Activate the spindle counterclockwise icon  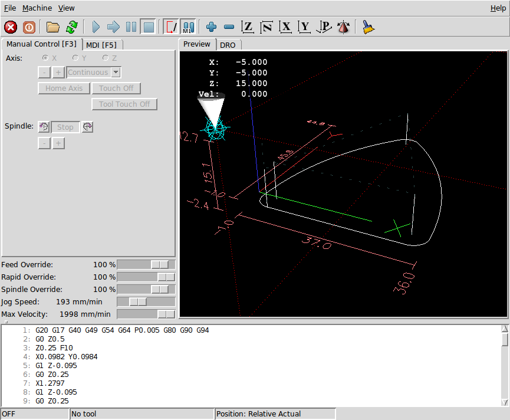point(44,127)
